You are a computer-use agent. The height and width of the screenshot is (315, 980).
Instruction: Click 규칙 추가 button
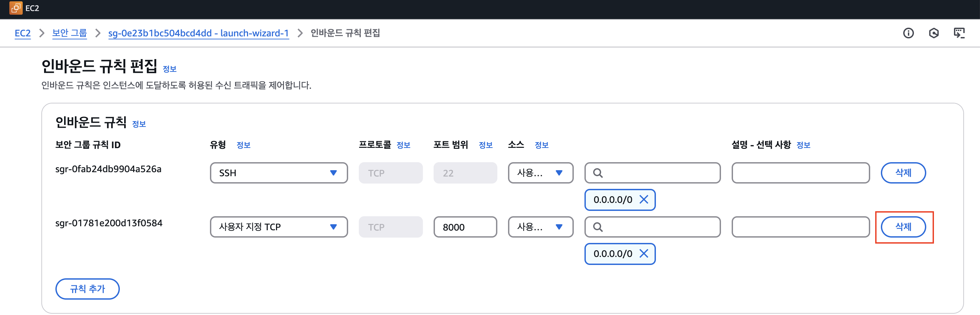[x=87, y=289]
